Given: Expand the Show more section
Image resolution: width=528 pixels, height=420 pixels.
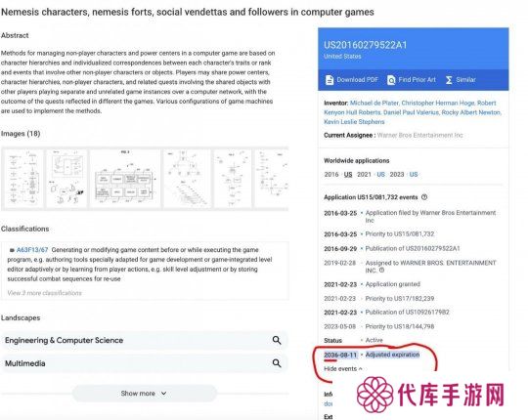Looking at the screenshot, I should [144, 393].
